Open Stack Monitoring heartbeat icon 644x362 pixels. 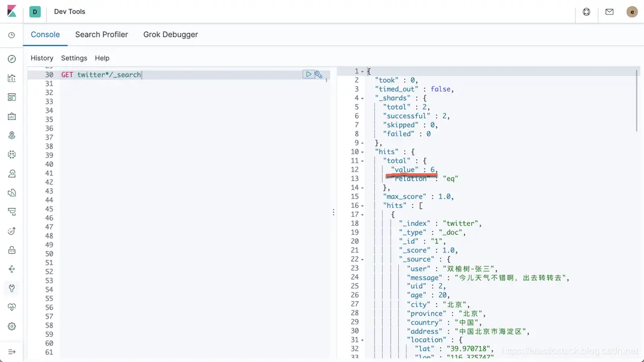[11, 307]
